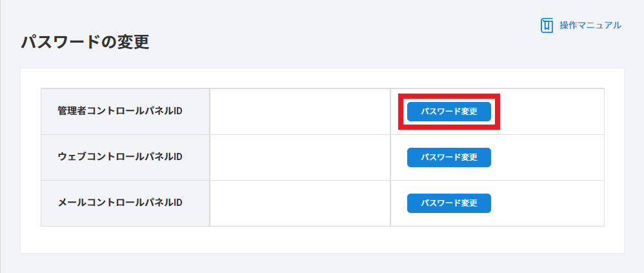This screenshot has width=644, height=273.
Task: Click the empty ID value cell for メールコントロールパネルID
Action: point(300,203)
